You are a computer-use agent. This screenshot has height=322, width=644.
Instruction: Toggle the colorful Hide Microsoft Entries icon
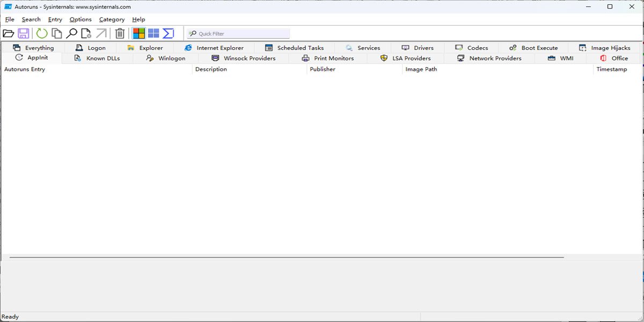point(139,33)
